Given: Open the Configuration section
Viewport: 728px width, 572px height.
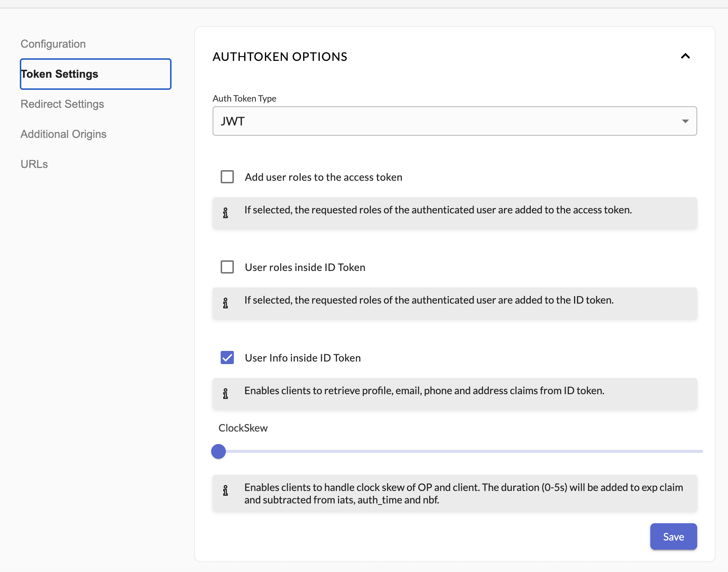Looking at the screenshot, I should click(53, 44).
